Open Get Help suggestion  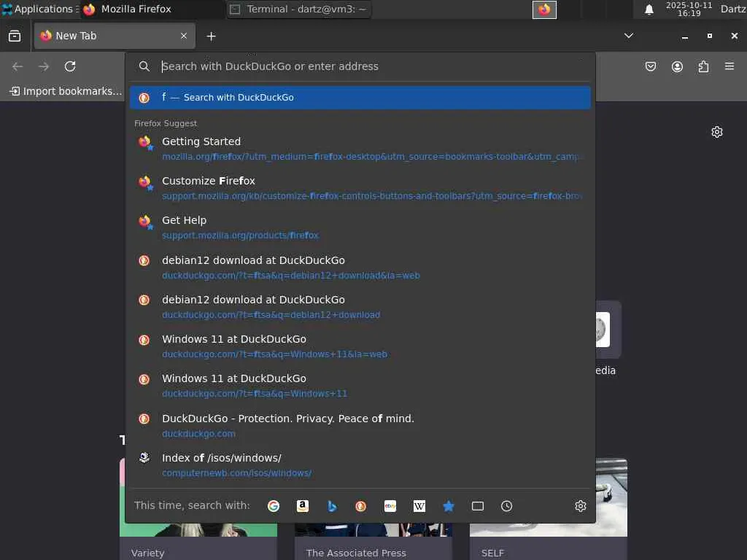(360, 227)
